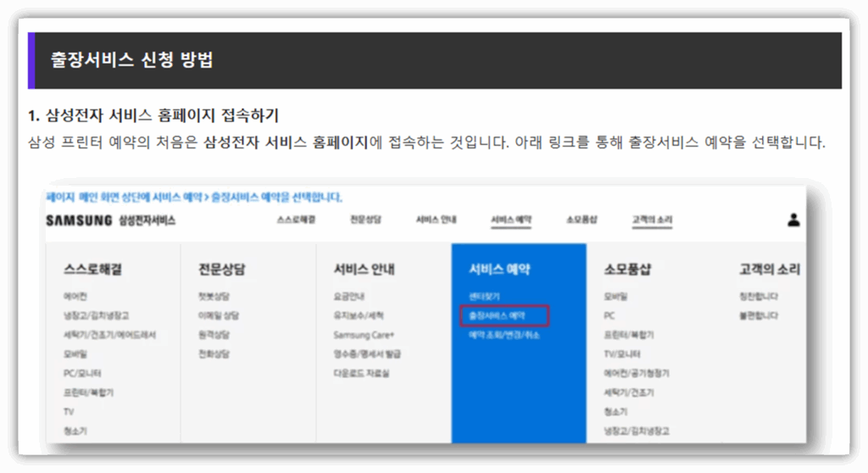Choose TV/모니터 under 소모품샵
This screenshot has height=473, width=868.
pos(622,354)
